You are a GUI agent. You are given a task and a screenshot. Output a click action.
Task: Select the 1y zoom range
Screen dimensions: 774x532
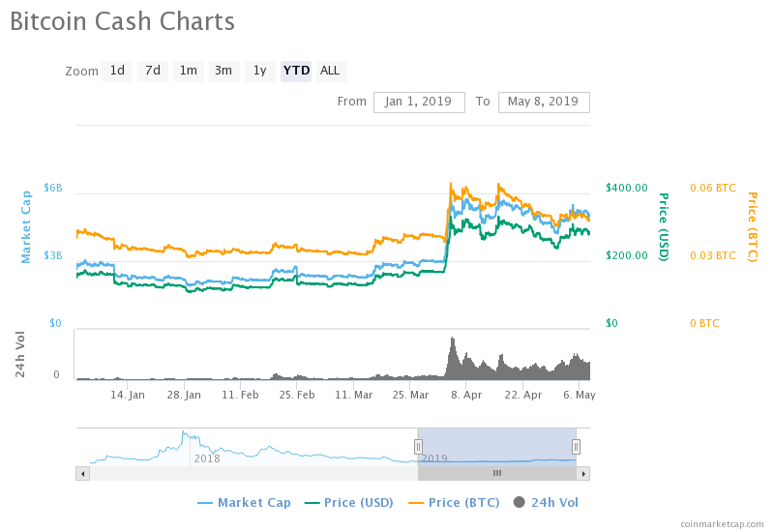point(260,71)
